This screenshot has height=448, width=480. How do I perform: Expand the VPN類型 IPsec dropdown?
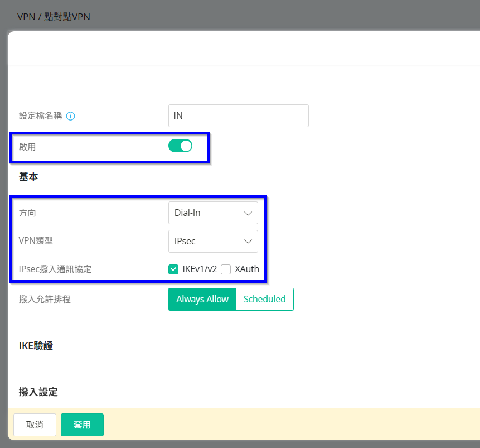[213, 241]
